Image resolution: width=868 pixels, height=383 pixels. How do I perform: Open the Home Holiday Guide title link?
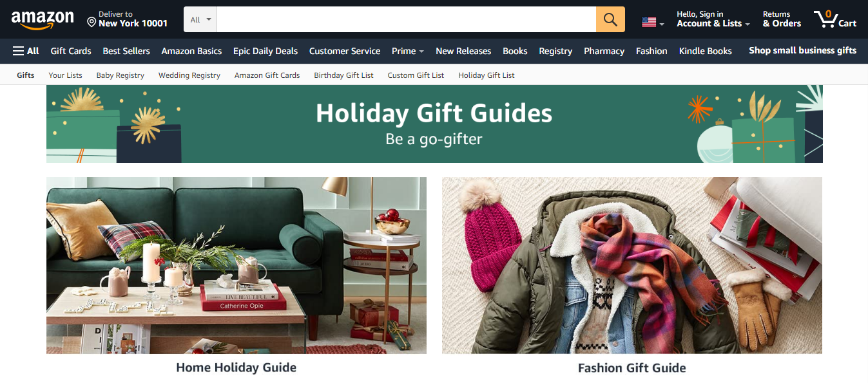click(236, 368)
